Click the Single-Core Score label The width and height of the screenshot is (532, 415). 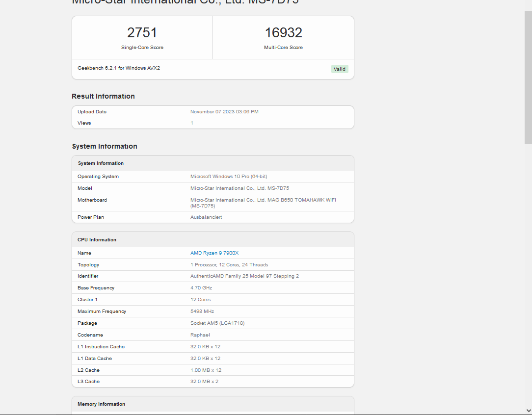142,48
